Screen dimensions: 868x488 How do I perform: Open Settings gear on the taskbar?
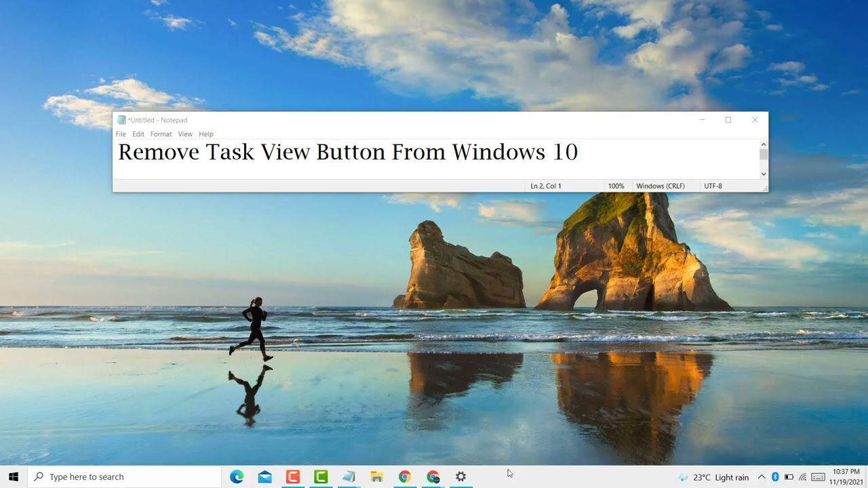(461, 476)
